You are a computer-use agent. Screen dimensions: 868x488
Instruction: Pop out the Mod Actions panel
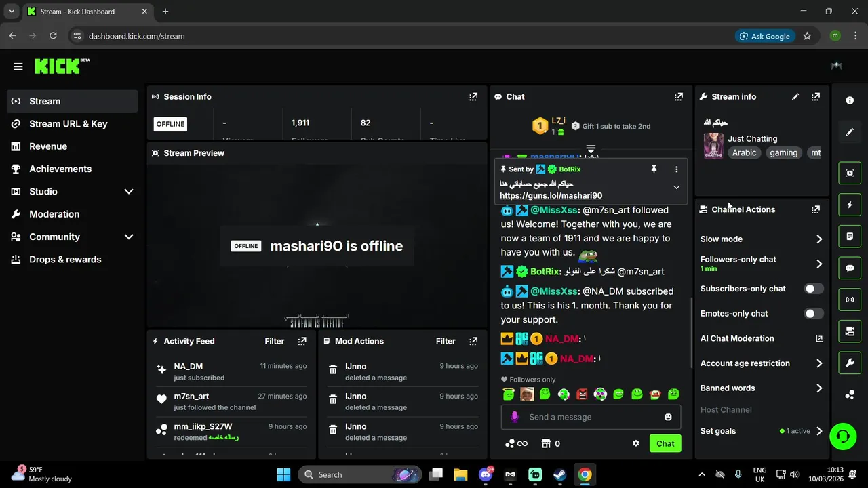tap(473, 341)
